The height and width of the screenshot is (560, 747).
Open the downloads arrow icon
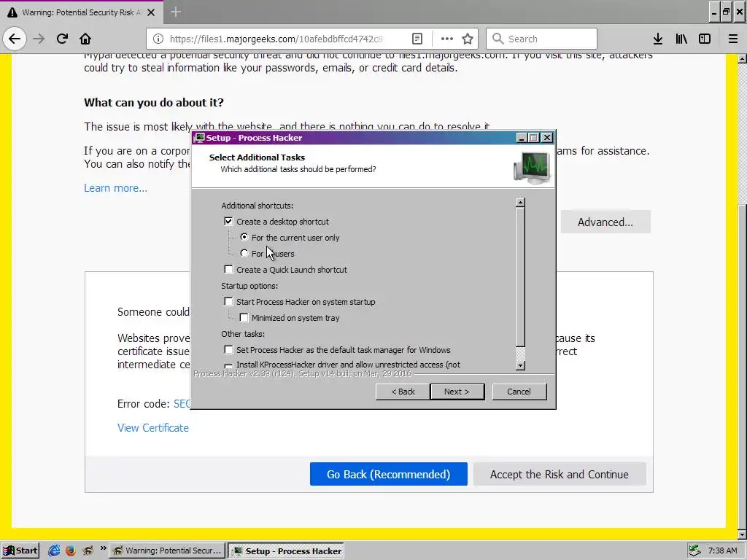tap(658, 39)
